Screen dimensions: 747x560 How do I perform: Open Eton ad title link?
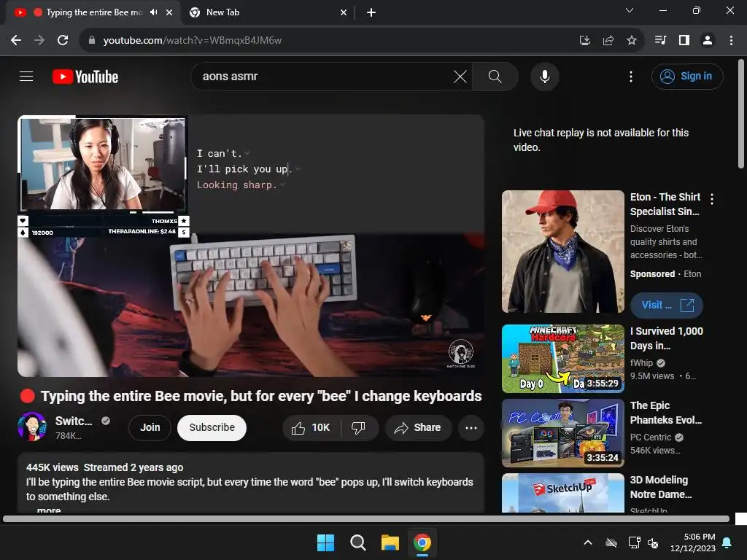tap(665, 204)
